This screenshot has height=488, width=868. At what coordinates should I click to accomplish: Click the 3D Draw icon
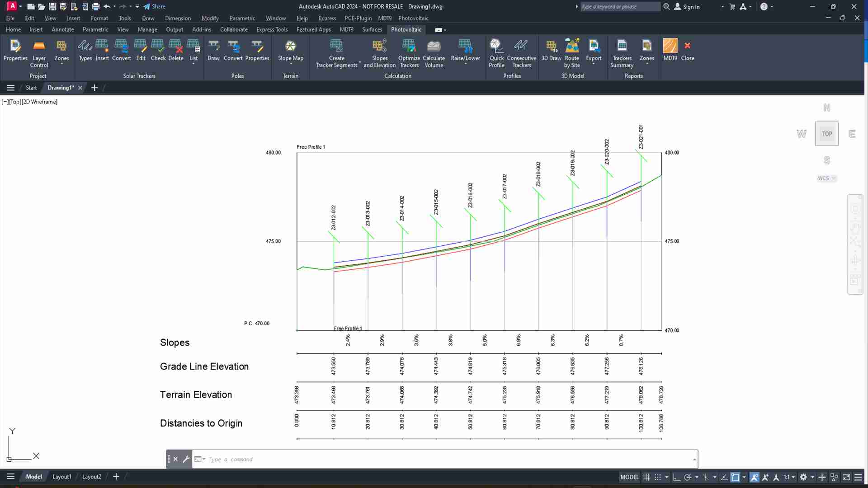pyautogui.click(x=551, y=50)
